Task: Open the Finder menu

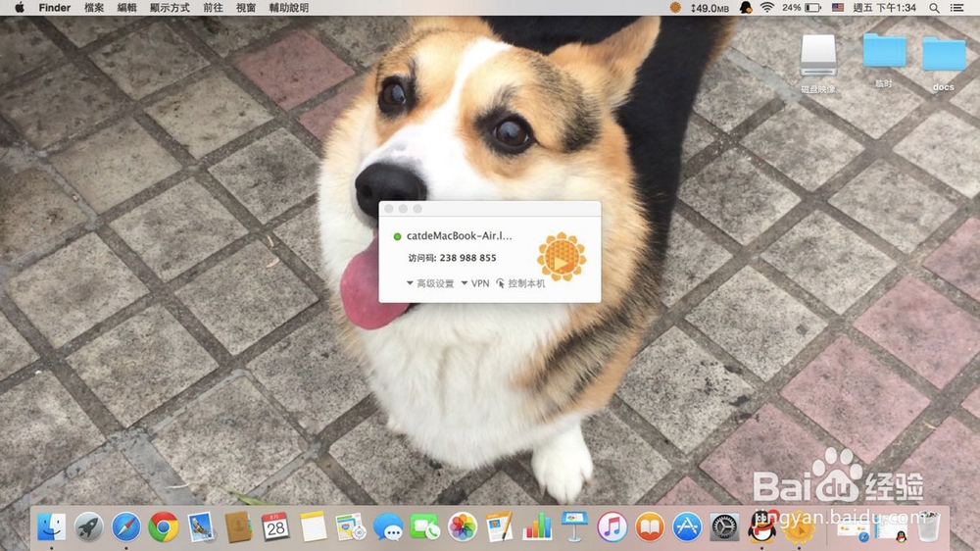Action: click(54, 8)
